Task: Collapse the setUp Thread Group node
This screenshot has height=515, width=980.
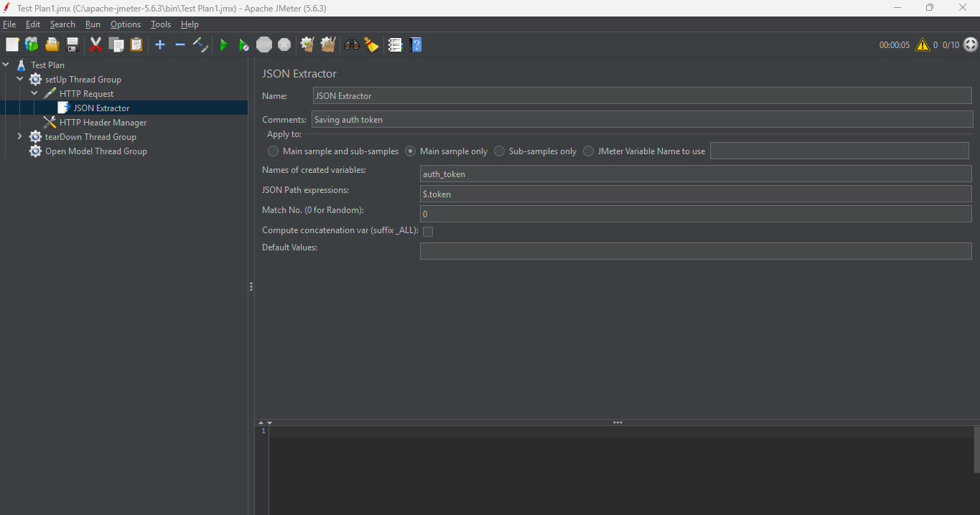Action: pos(20,79)
